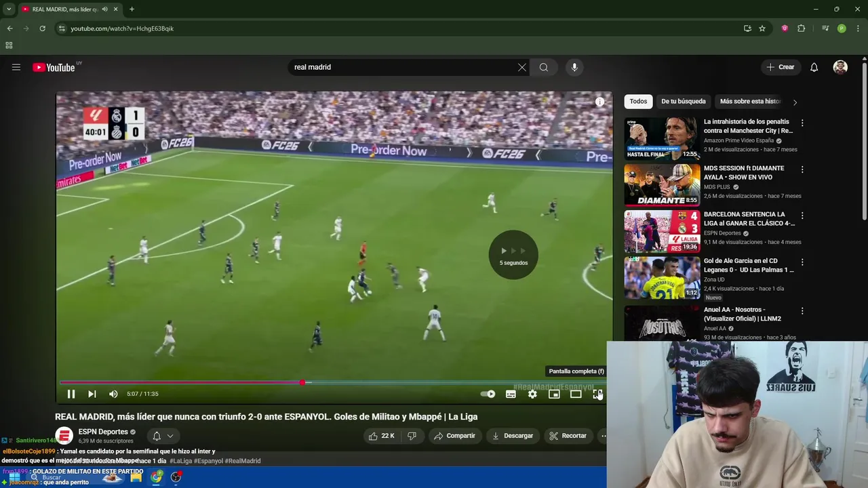Pause the video with the pause button
This screenshot has width=868, height=488.
coord(71,394)
